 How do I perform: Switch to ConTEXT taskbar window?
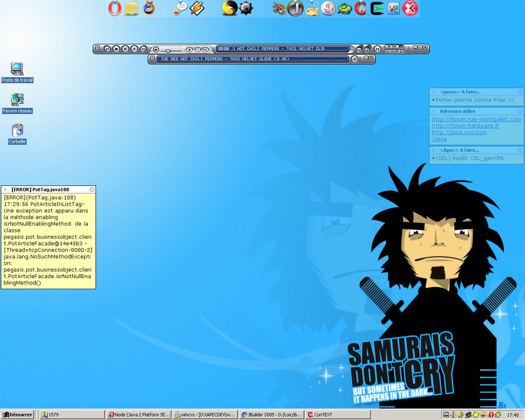pos(338,415)
